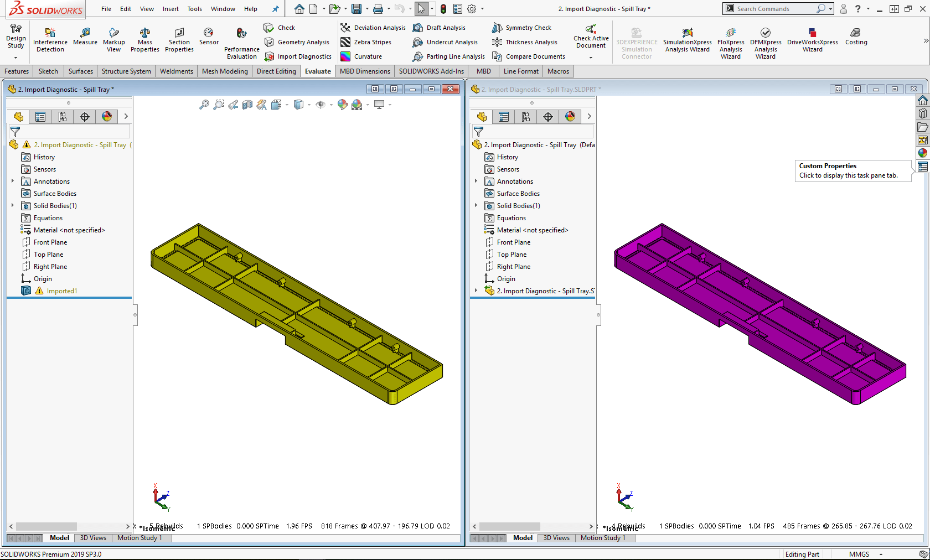930x560 pixels.
Task: Click the left window tree filter field
Action: coord(69,132)
